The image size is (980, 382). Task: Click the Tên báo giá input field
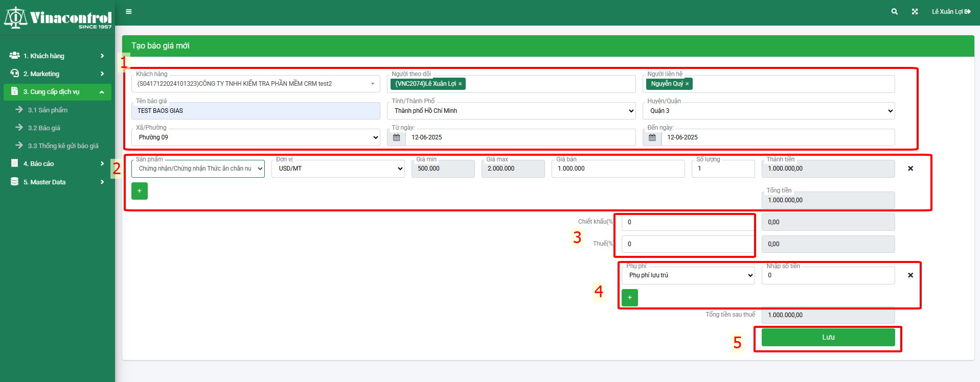256,111
